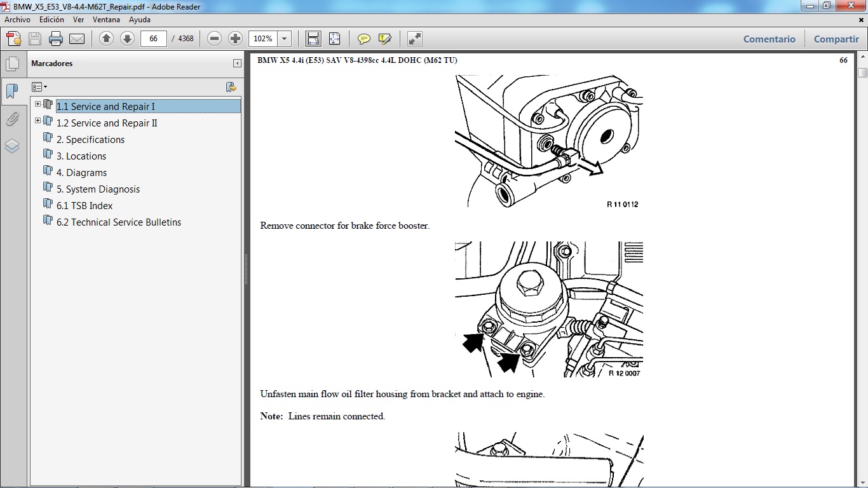Select bookmark 6.1 TSB Index
Image resolution: width=868 pixels, height=488 pixels.
[85, 206]
